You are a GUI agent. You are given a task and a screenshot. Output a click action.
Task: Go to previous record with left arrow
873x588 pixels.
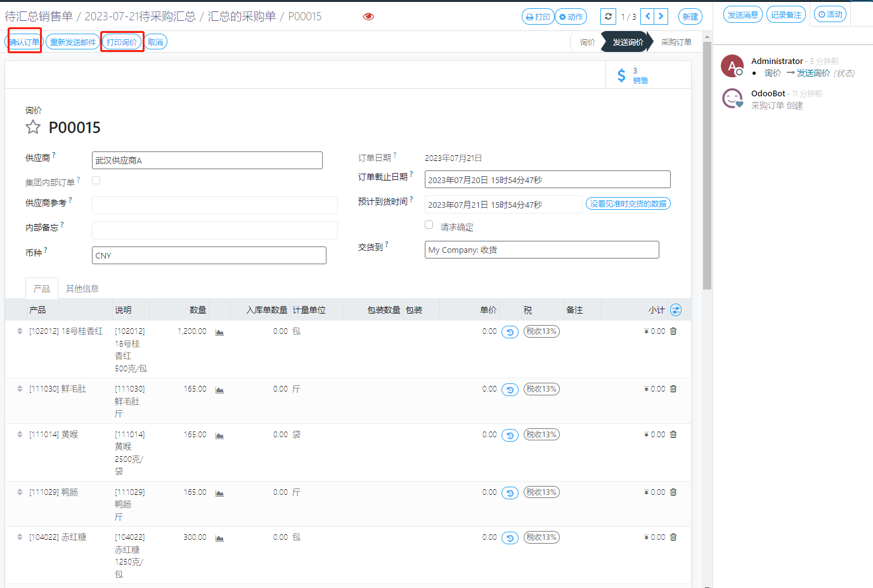tap(647, 16)
